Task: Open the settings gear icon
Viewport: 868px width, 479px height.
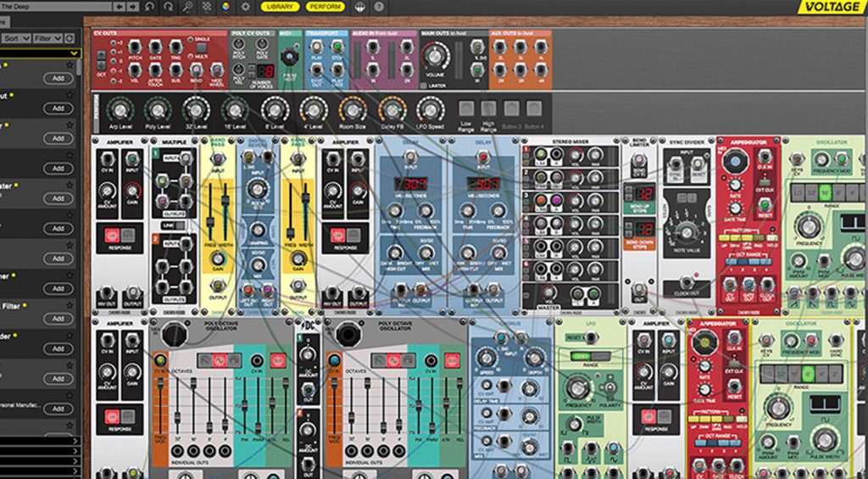Action: (245, 6)
